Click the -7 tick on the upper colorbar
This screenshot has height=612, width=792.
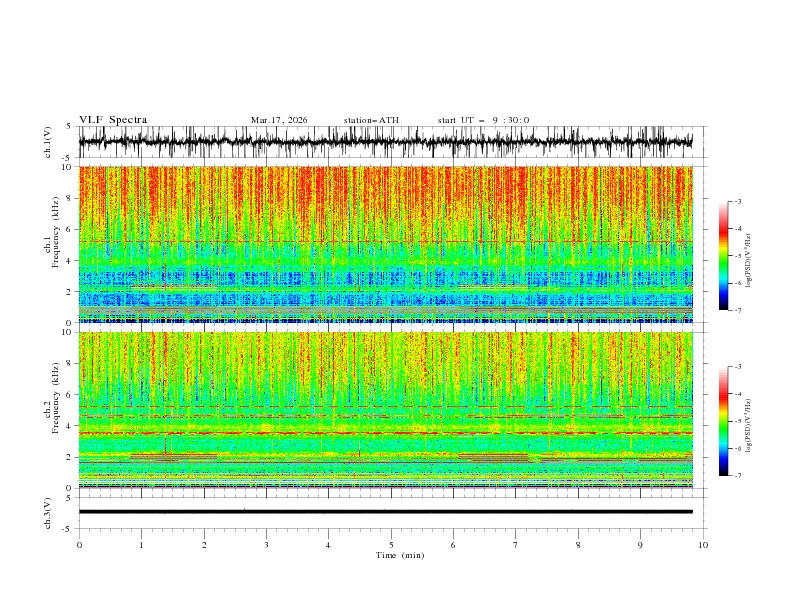737,310
